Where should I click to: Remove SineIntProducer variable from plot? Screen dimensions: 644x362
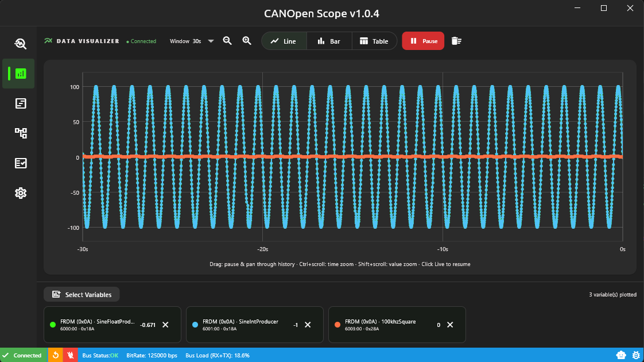(x=308, y=325)
